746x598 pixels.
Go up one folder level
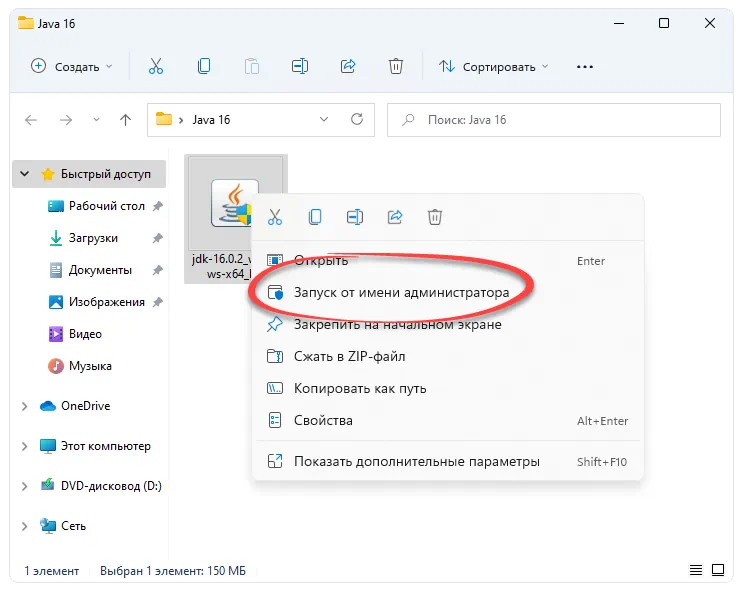click(x=126, y=120)
